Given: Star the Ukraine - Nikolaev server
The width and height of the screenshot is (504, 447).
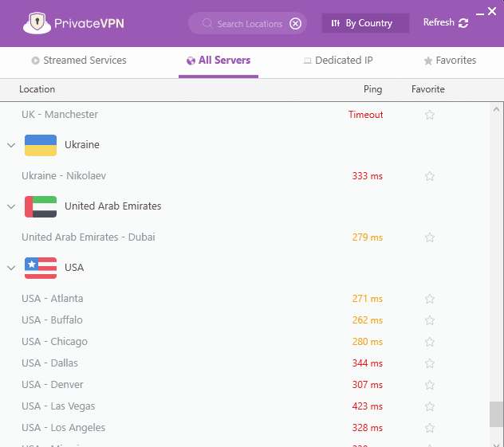Looking at the screenshot, I should click(430, 176).
